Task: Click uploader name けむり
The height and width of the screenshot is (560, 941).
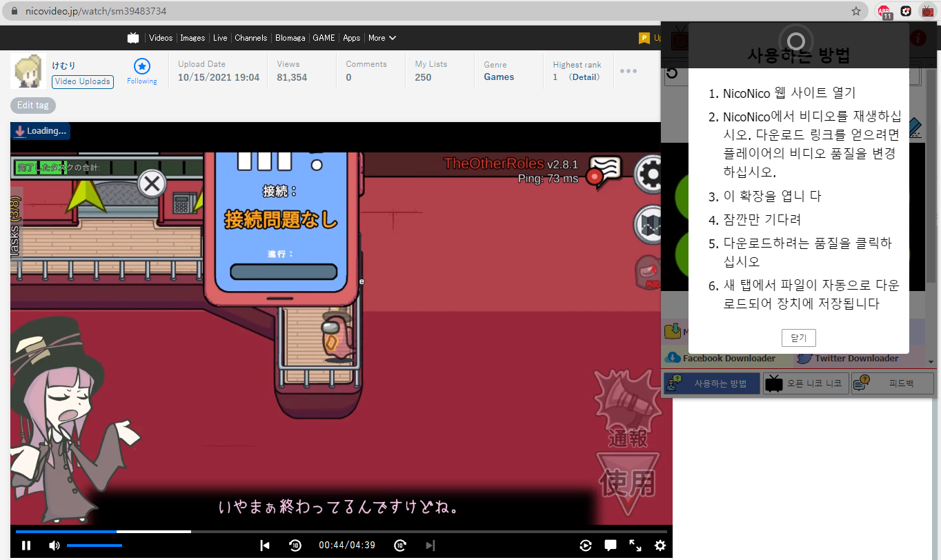Action: pyautogui.click(x=63, y=66)
